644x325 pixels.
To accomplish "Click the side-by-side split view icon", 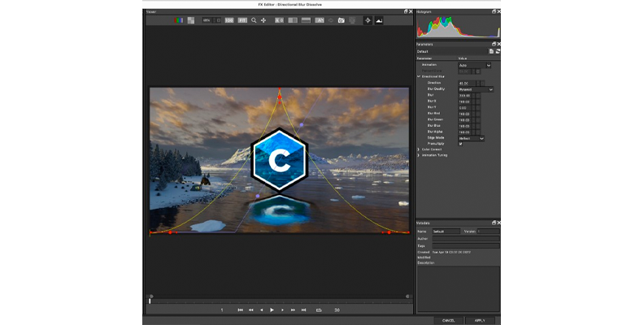I will click(293, 20).
